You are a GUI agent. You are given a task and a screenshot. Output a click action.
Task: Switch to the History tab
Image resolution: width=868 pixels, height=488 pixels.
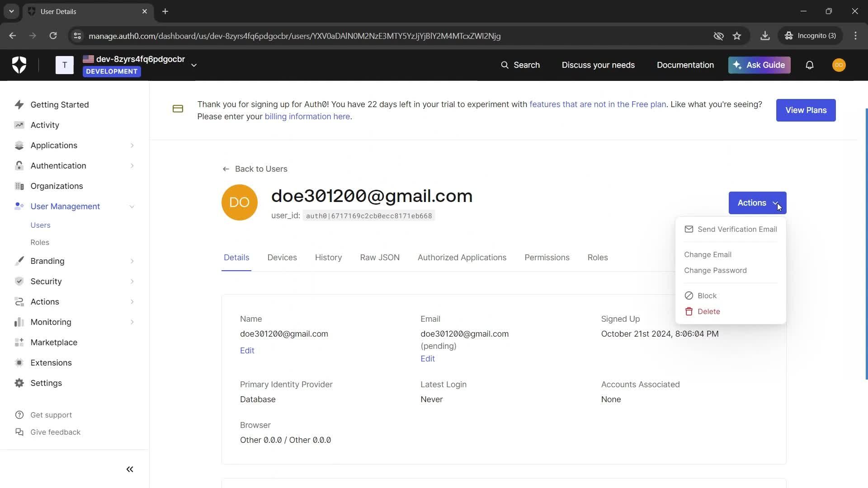tap(328, 258)
